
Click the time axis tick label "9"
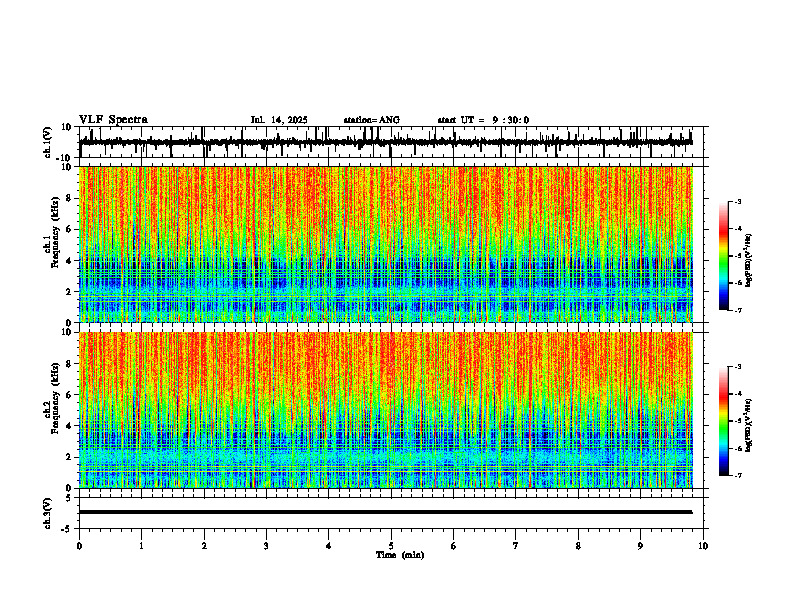(x=640, y=546)
